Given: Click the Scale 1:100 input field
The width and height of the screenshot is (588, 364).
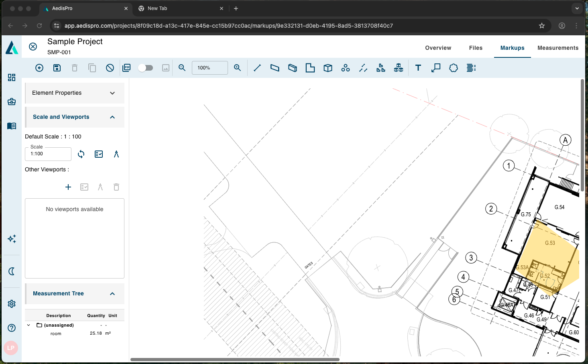Looking at the screenshot, I should [48, 154].
